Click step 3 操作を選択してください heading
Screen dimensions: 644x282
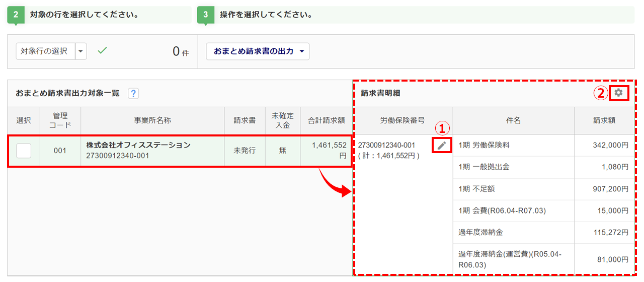click(266, 15)
